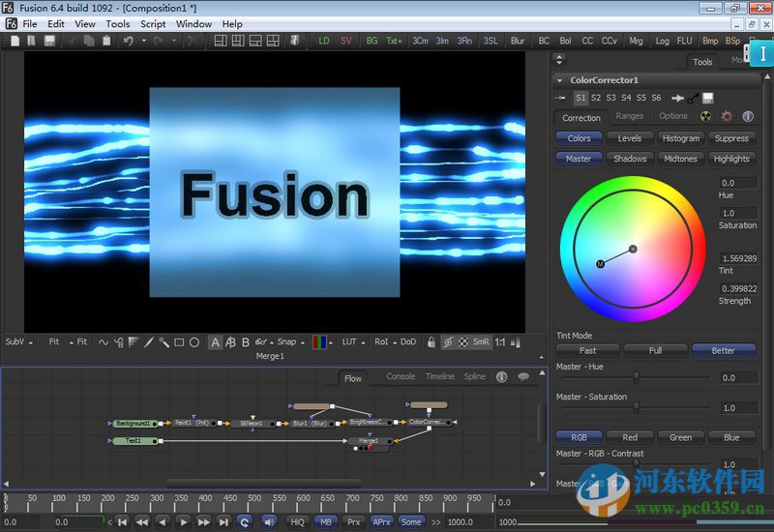Screen dimensions: 774x532
Task: Open the Script menu
Action: coord(153,23)
